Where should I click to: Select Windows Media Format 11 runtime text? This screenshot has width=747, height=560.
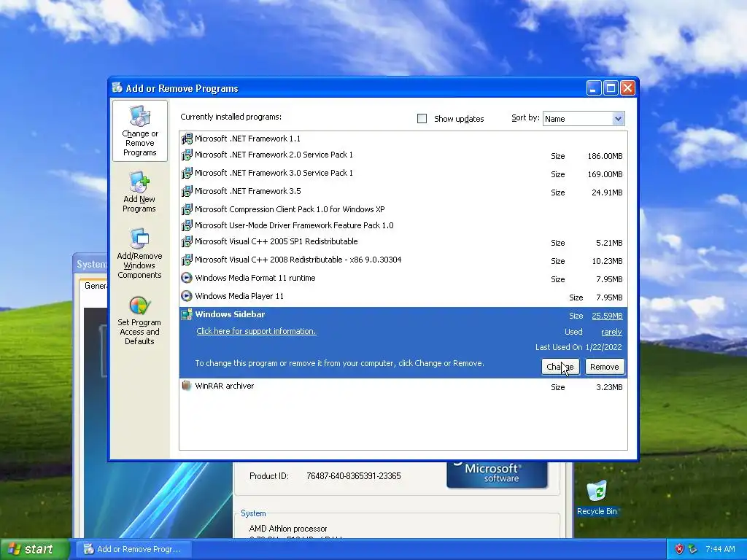click(255, 278)
